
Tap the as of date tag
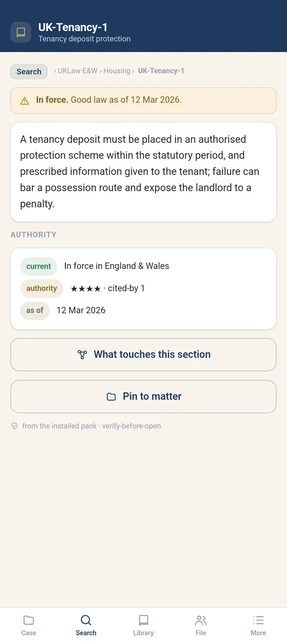(x=35, y=311)
